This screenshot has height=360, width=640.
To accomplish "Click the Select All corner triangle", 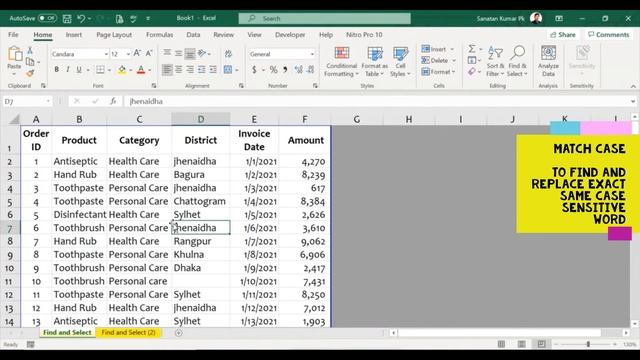I will [x=14, y=119].
